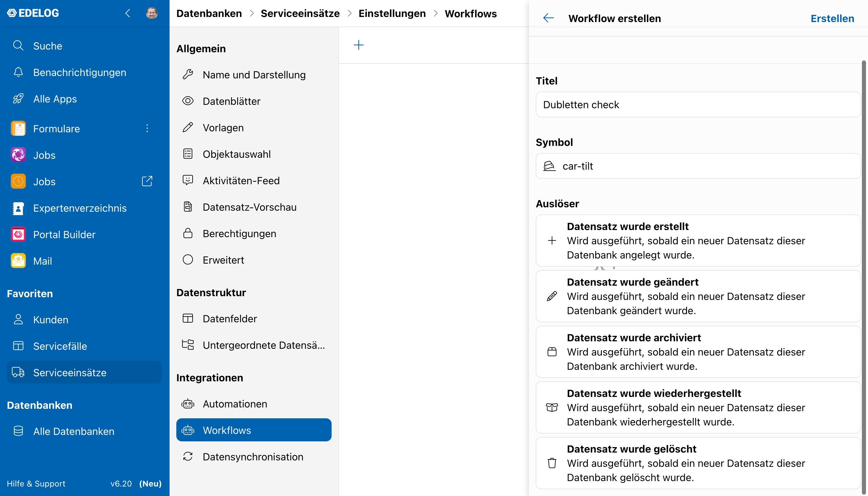868x496 pixels.
Task: Add a new workflow with plus icon
Action: click(x=358, y=45)
